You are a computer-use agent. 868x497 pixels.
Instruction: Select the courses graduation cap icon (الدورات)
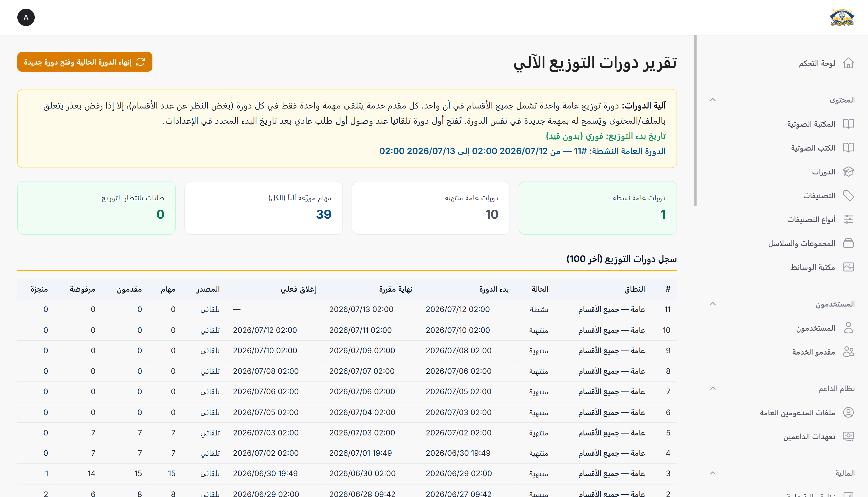point(848,171)
